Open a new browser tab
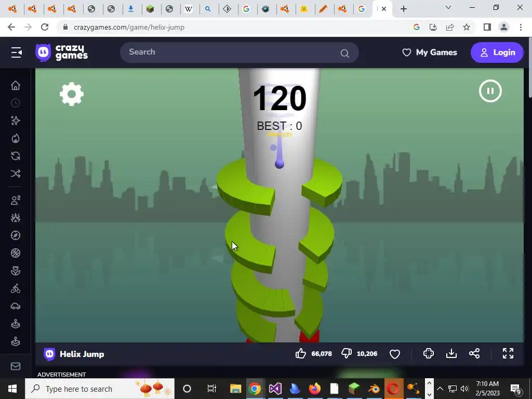 (x=403, y=9)
